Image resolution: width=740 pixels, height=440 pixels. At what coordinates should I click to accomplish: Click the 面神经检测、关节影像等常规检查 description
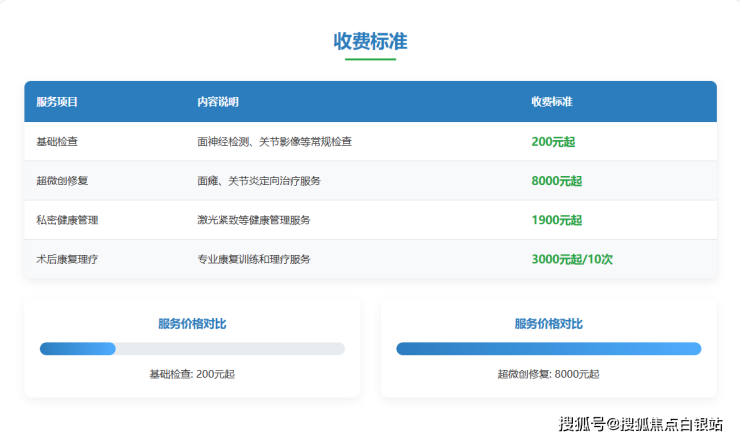(x=274, y=142)
